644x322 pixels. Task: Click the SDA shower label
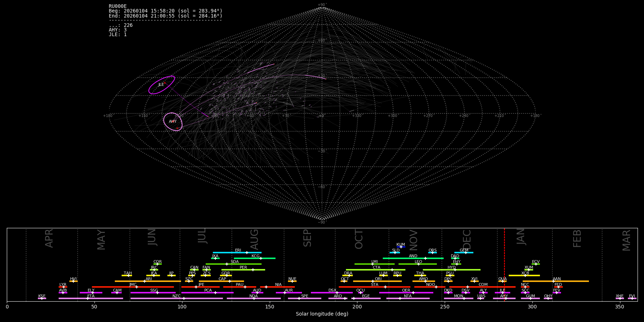tap(234, 262)
